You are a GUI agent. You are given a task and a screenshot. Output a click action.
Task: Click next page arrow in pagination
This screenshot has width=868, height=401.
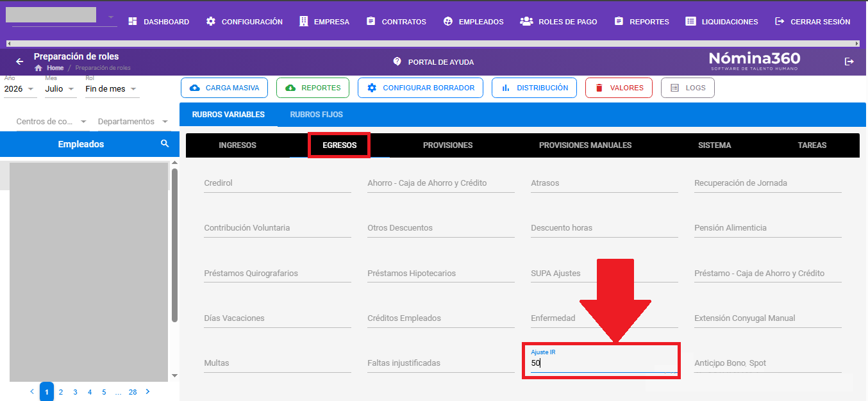point(148,391)
